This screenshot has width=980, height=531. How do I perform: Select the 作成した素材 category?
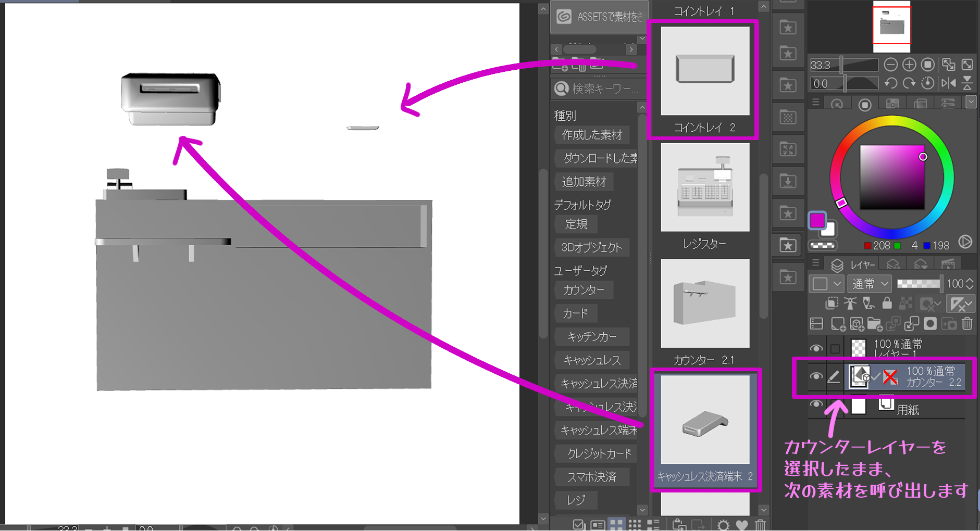point(592,135)
